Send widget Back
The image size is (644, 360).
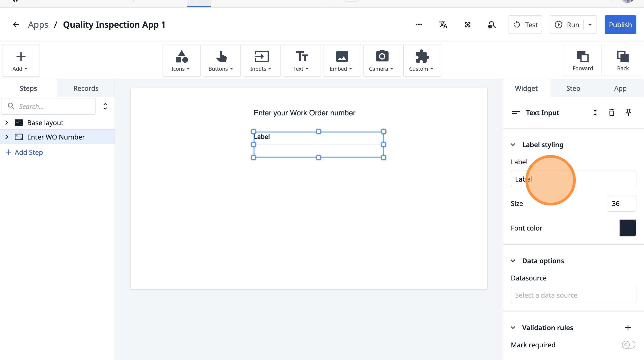point(623,60)
